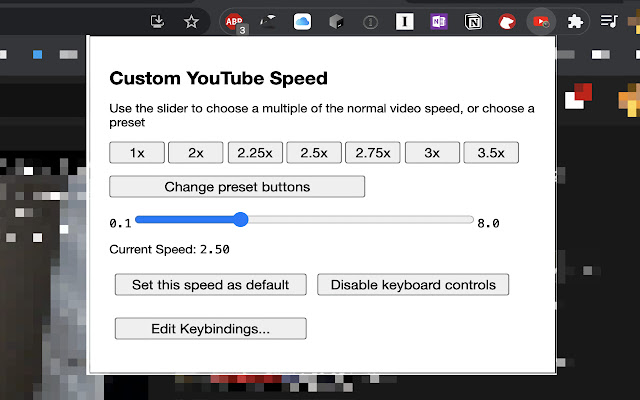This screenshot has width=640, height=400.
Task: Click the iCloud extension icon
Action: tap(302, 22)
